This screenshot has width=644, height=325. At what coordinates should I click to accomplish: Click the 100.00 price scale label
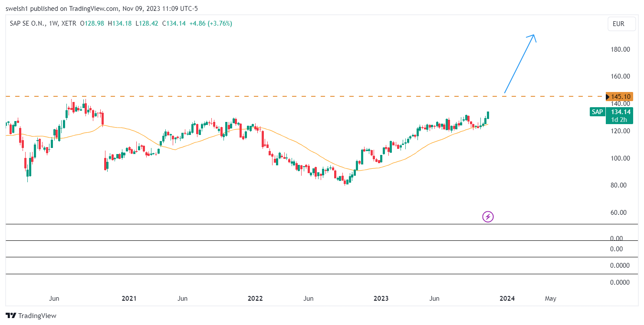[x=620, y=158]
